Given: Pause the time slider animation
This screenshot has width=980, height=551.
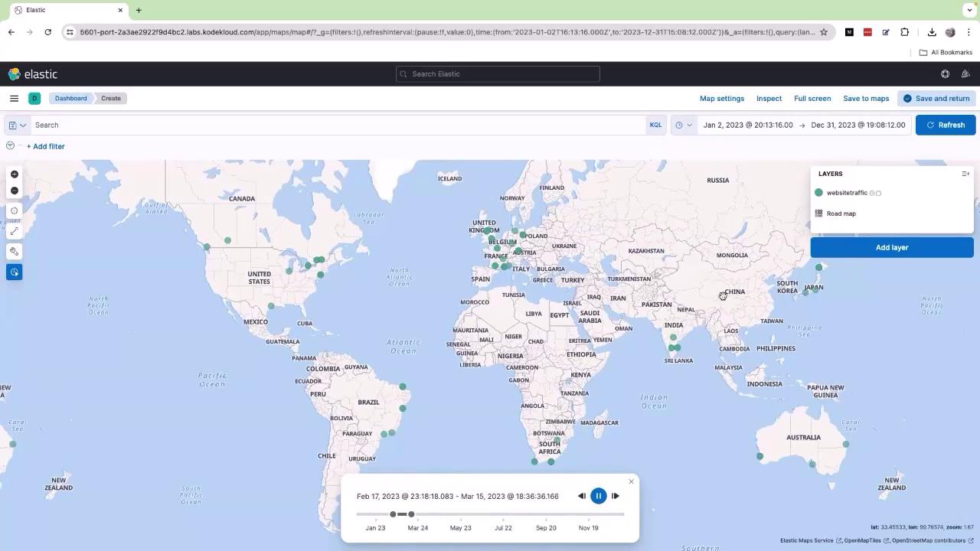Looking at the screenshot, I should [599, 496].
